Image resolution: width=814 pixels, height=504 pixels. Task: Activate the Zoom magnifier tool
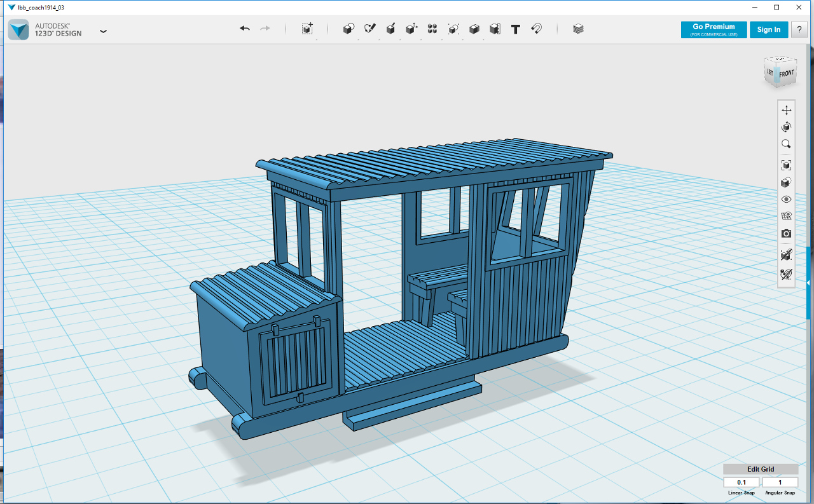click(x=786, y=144)
